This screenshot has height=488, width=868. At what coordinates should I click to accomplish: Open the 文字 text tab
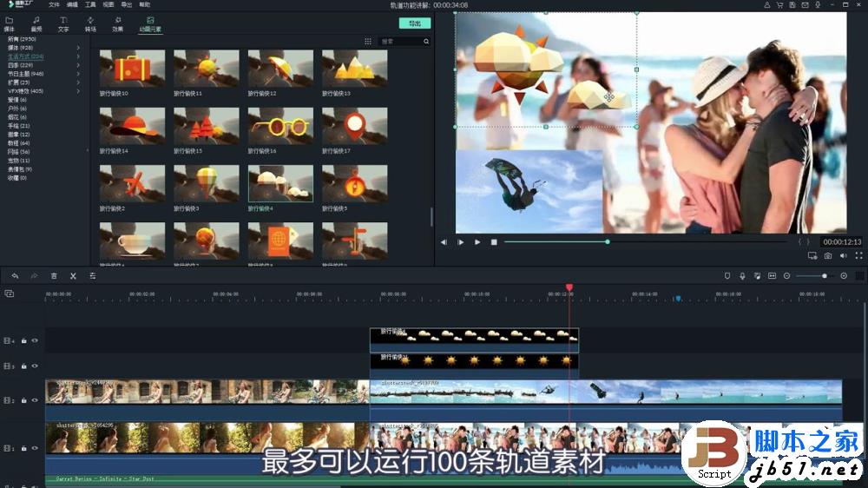point(63,24)
